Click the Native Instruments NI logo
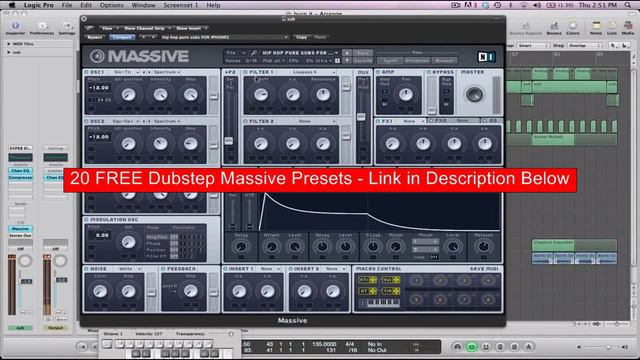Viewport: 640px width, 360px height. (486, 57)
